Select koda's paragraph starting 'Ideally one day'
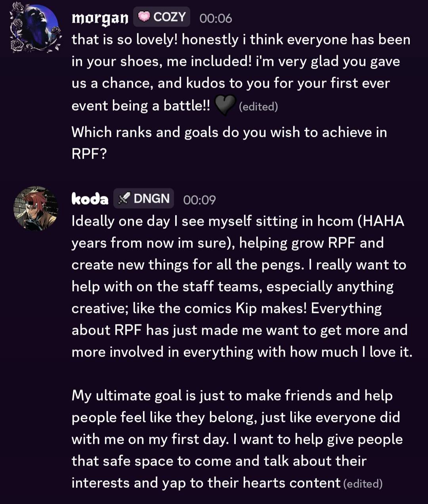 pos(242,286)
